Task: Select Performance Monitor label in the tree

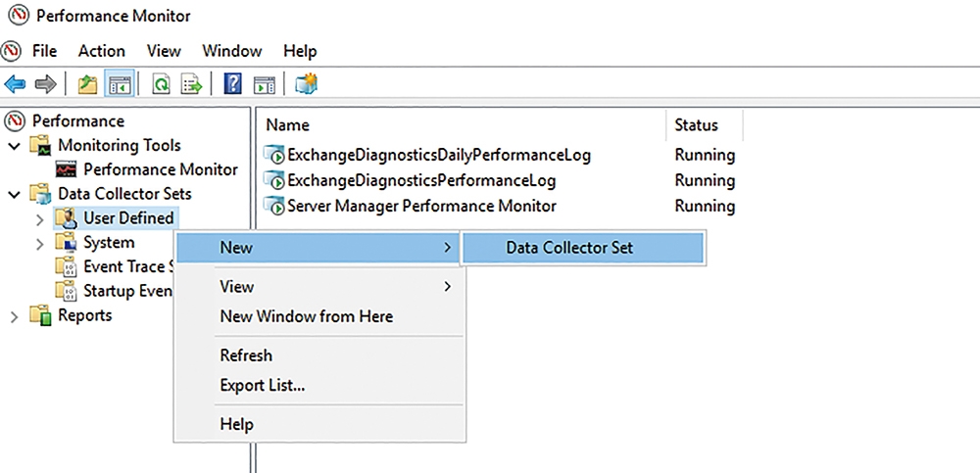Action: click(161, 170)
